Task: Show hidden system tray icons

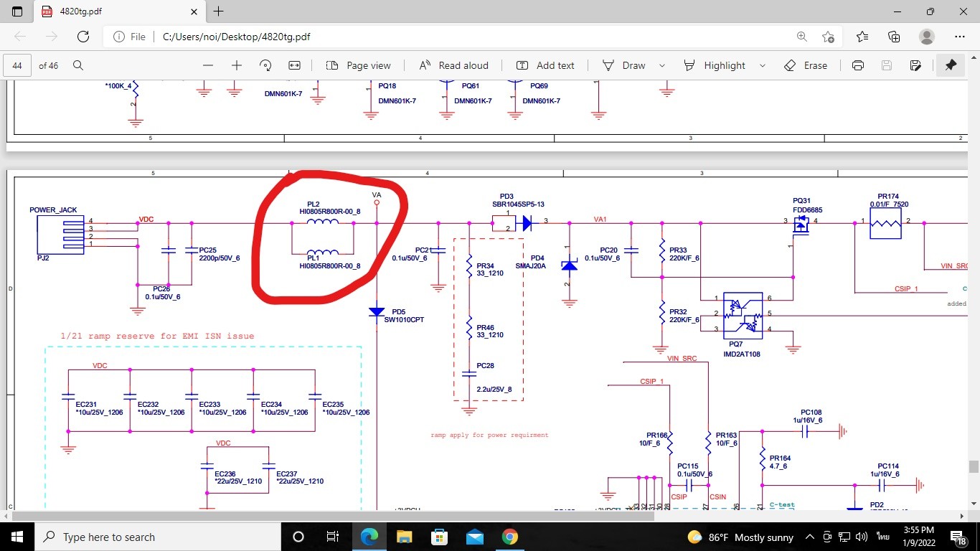Action: click(809, 537)
